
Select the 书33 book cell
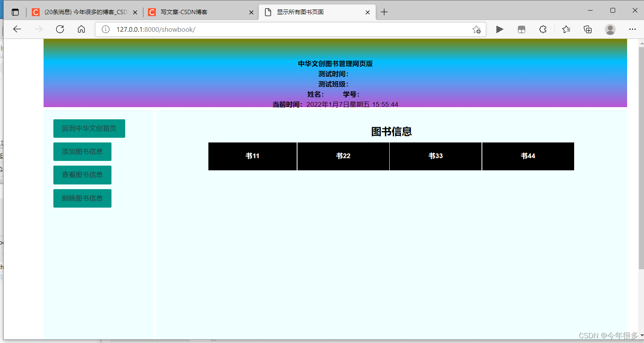click(436, 156)
